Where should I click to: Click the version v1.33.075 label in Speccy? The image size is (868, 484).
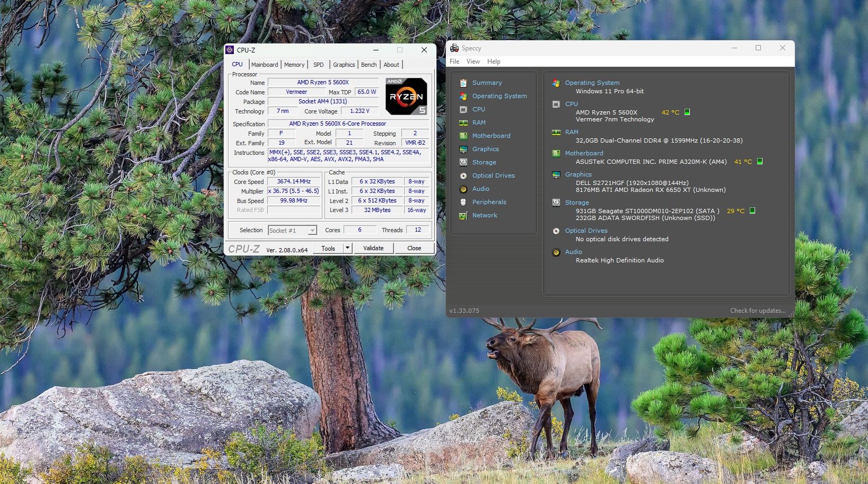pyautogui.click(x=464, y=311)
